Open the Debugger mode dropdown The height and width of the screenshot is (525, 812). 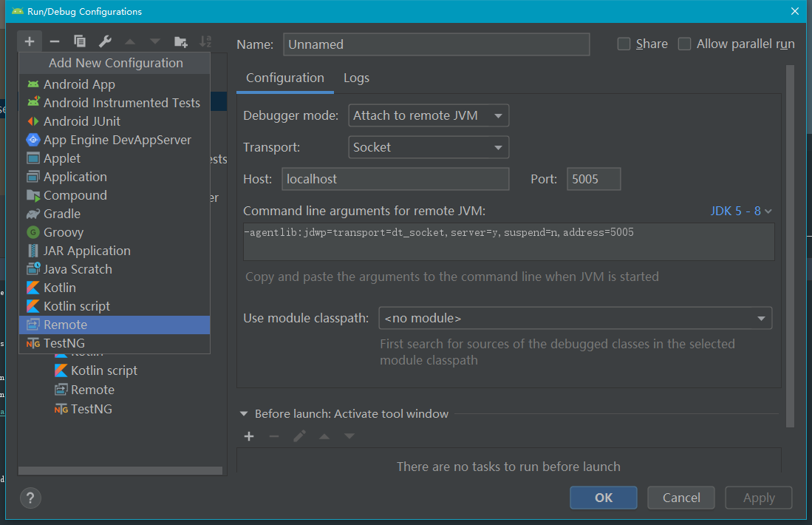[x=428, y=115]
